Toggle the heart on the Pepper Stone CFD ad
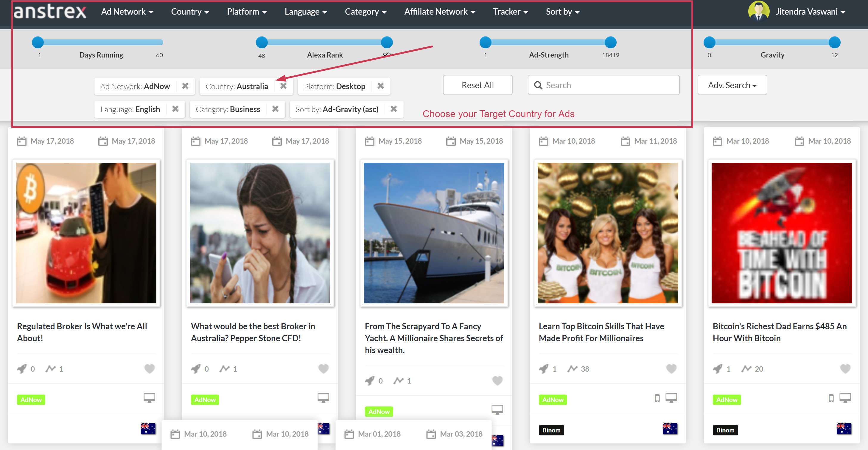The height and width of the screenshot is (450, 868). pyautogui.click(x=323, y=369)
